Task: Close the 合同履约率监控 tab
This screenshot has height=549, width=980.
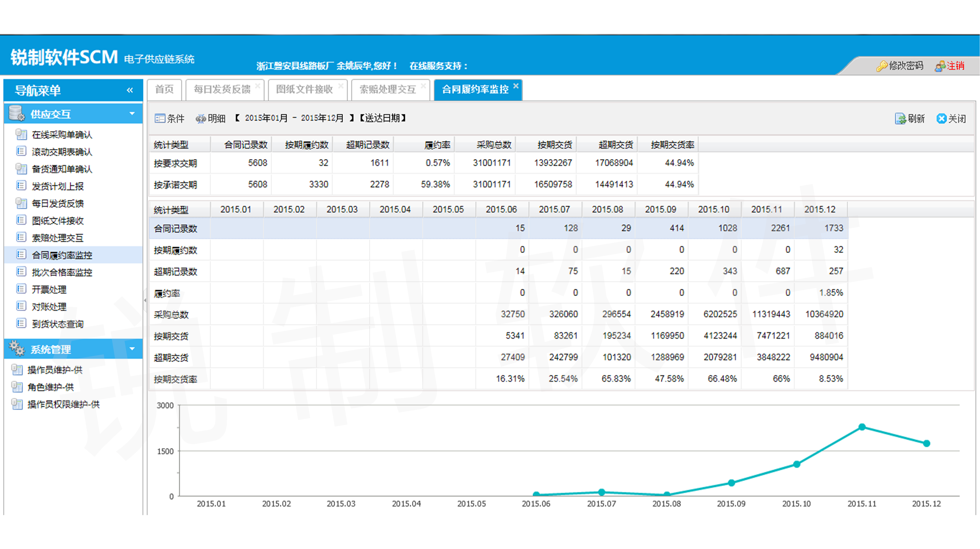Action: 516,86
